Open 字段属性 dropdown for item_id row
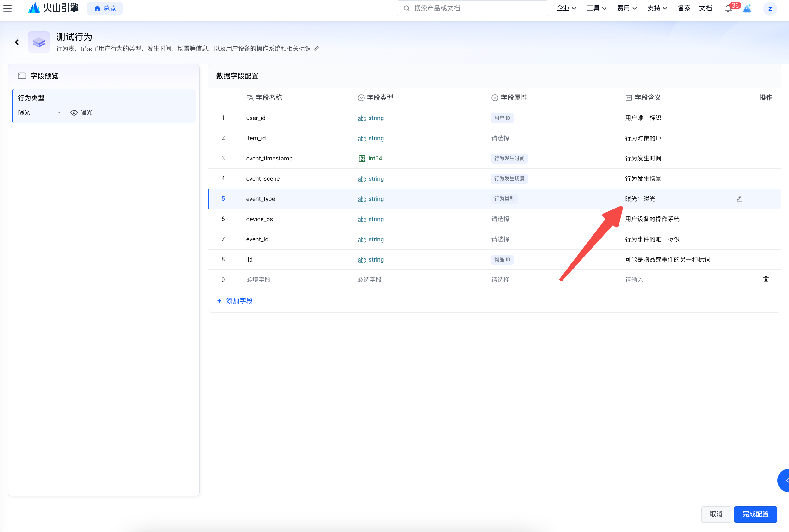 500,138
